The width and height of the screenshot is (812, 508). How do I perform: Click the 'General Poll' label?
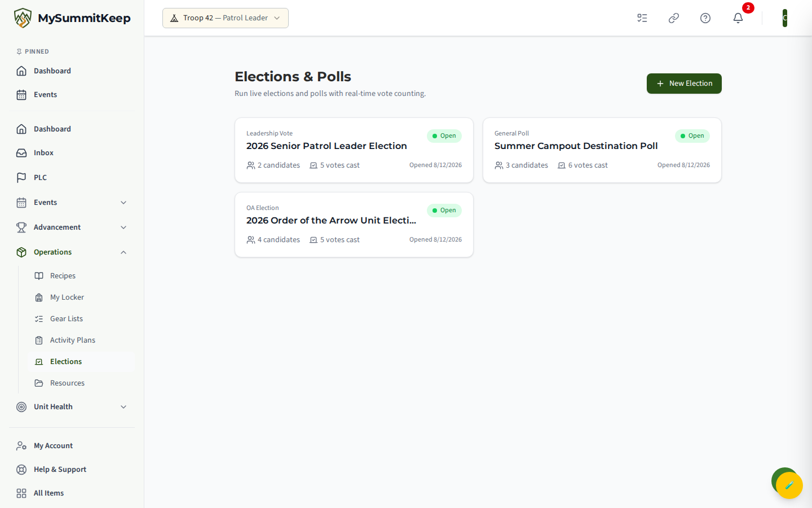[x=511, y=134]
